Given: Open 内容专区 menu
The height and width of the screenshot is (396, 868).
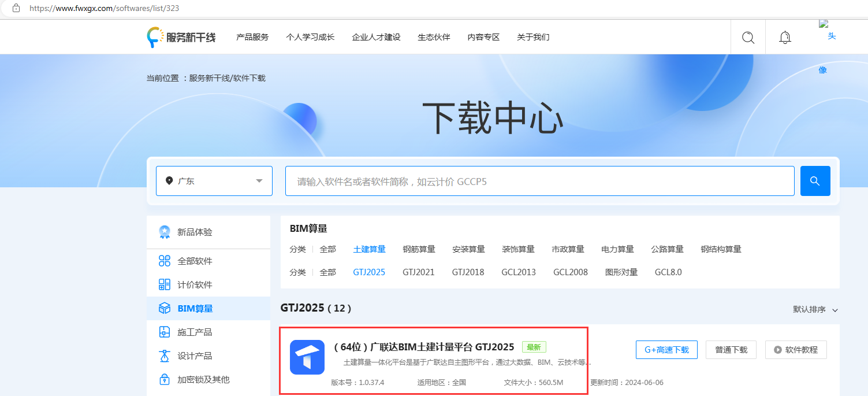Looking at the screenshot, I should (x=483, y=37).
